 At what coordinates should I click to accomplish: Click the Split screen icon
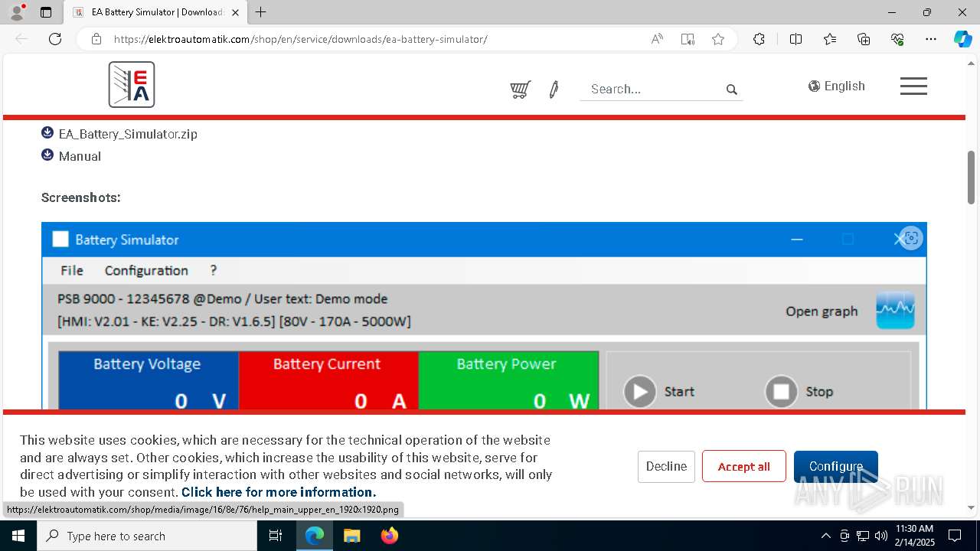(795, 39)
